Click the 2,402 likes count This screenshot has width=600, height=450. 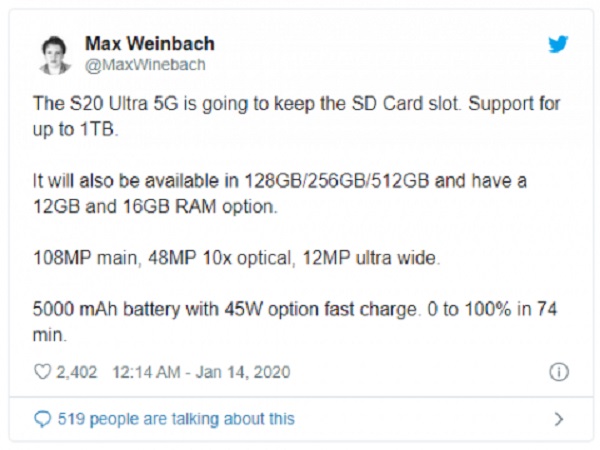point(75,372)
